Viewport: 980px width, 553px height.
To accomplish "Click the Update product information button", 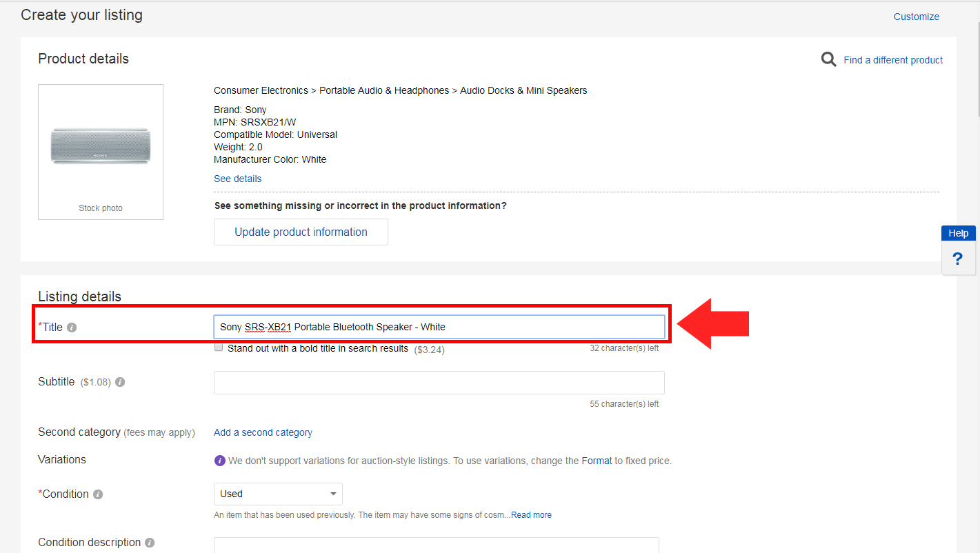I will tap(301, 232).
